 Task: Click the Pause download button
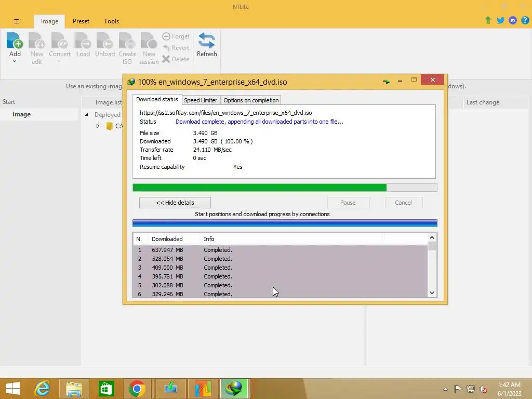[348, 203]
